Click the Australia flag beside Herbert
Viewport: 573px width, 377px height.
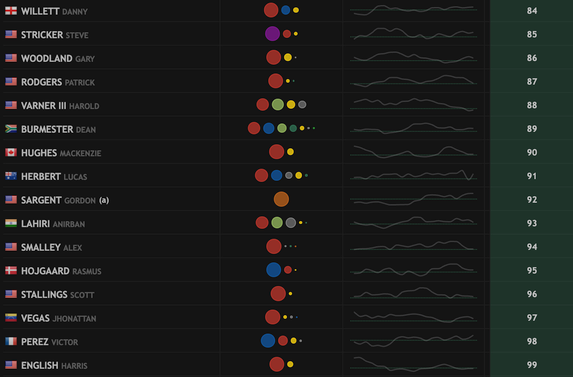11,176
